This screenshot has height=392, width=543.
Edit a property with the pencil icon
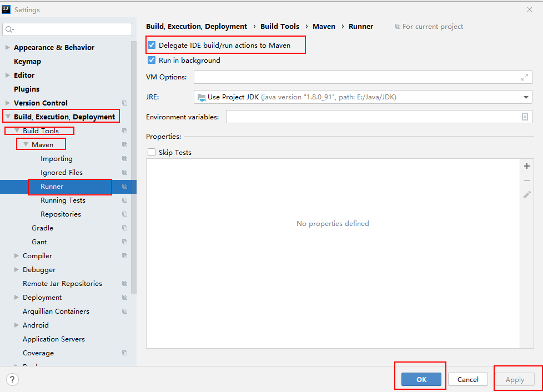point(526,195)
